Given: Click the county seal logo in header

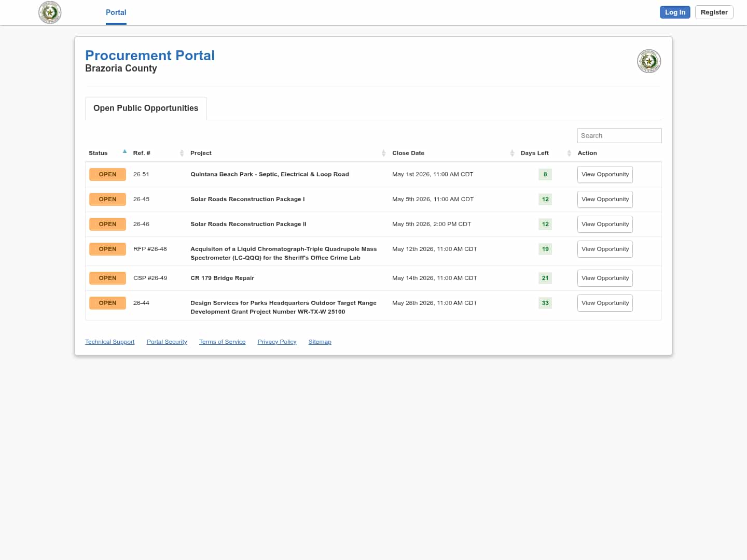Looking at the screenshot, I should coord(50,12).
